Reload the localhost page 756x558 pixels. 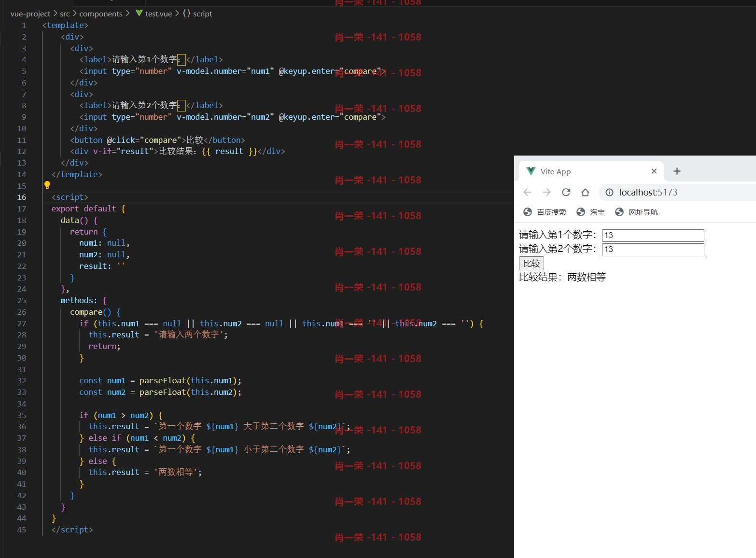[566, 192]
